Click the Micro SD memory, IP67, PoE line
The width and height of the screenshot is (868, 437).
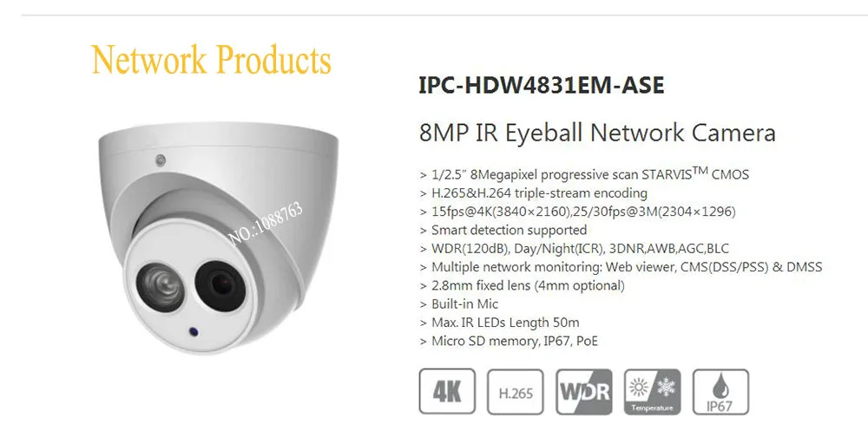point(509,342)
